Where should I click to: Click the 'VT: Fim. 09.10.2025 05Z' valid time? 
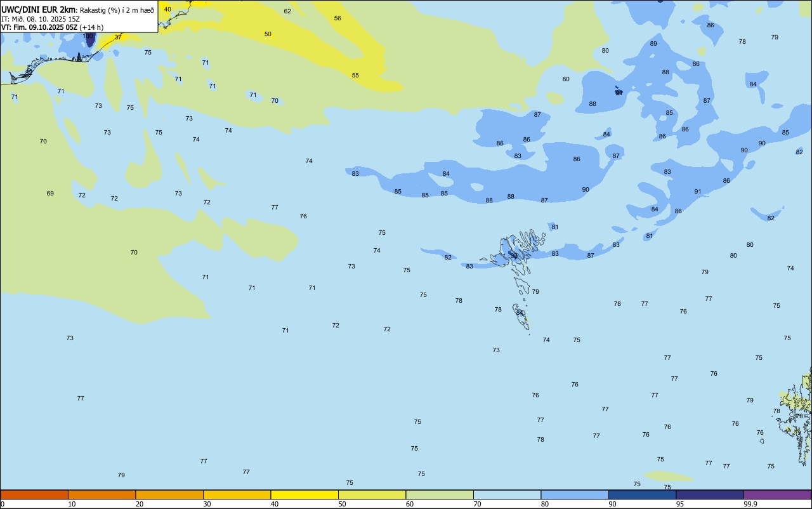(x=39, y=27)
